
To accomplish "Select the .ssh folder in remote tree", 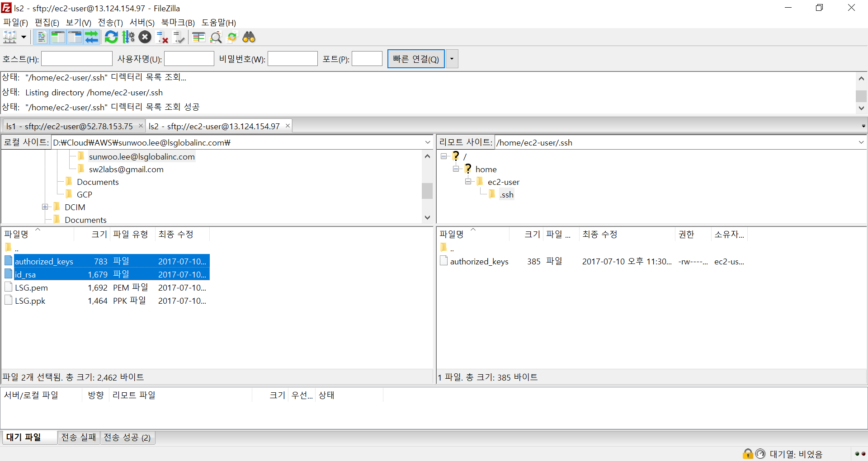I will click(506, 194).
